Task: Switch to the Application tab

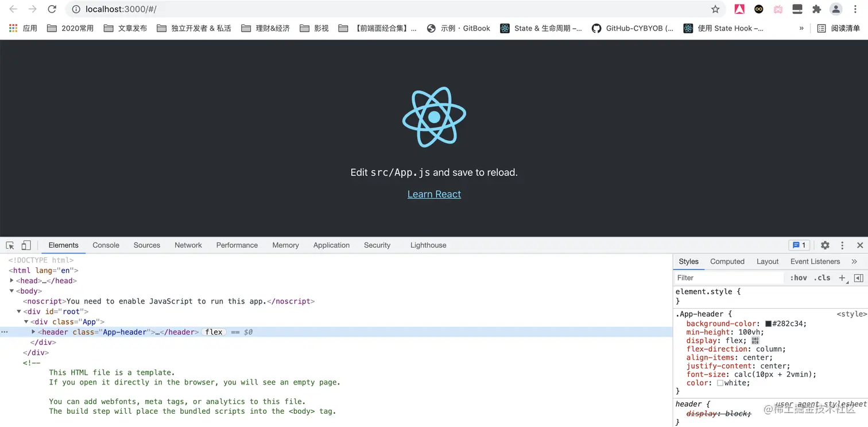Action: click(x=331, y=245)
